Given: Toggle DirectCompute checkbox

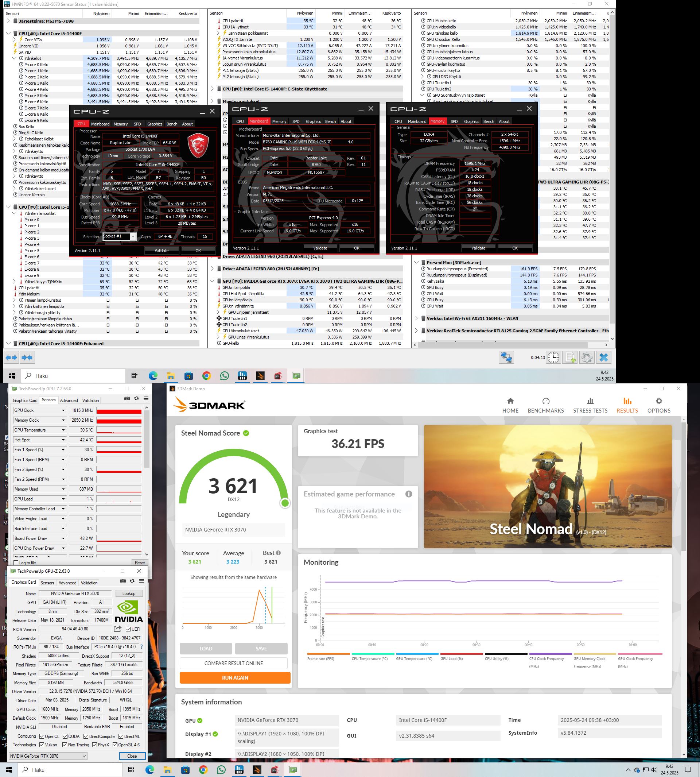Looking at the screenshot, I should pos(86,736).
